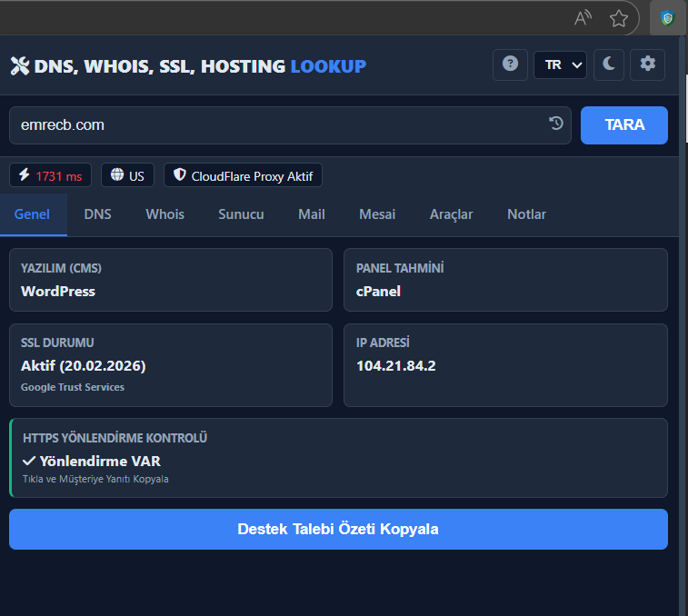The width and height of the screenshot is (688, 616).
Task: Click CloudFlare Proxy Aktif badge
Action: 243,175
